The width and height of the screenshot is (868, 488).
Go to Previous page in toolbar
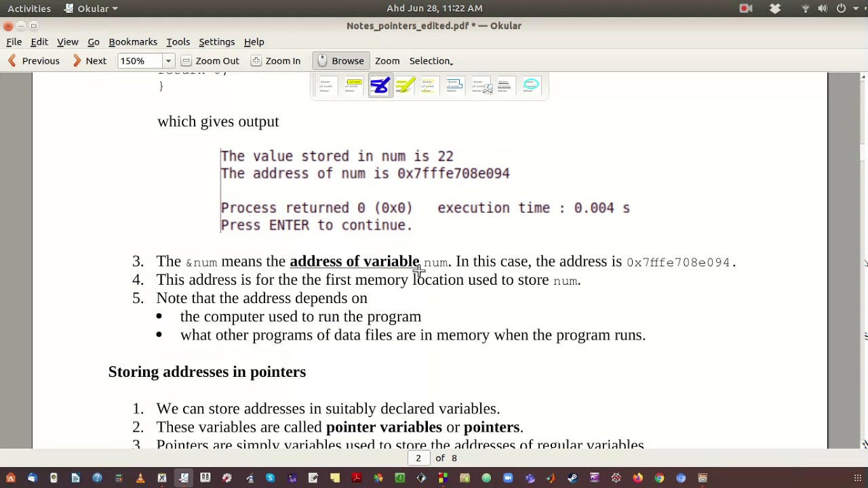[34, 61]
